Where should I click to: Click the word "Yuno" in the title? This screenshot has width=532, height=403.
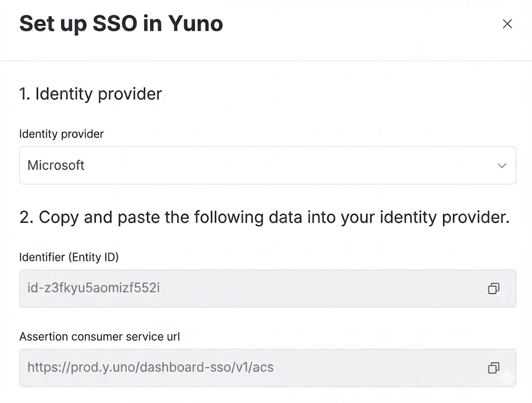click(x=195, y=24)
